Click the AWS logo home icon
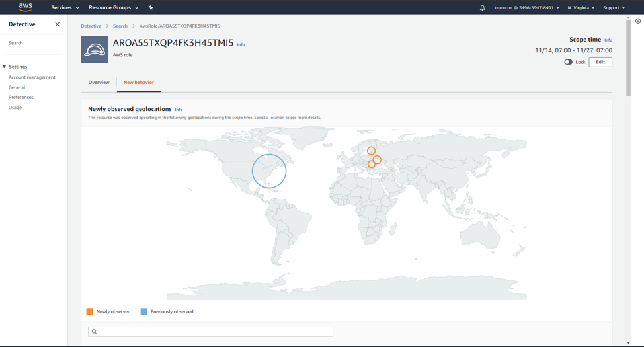 [x=26, y=7]
